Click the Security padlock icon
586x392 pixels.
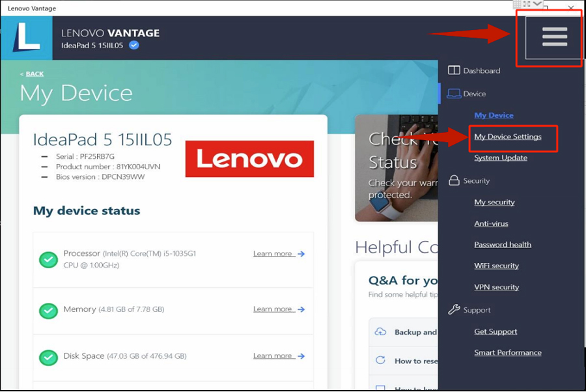(454, 180)
